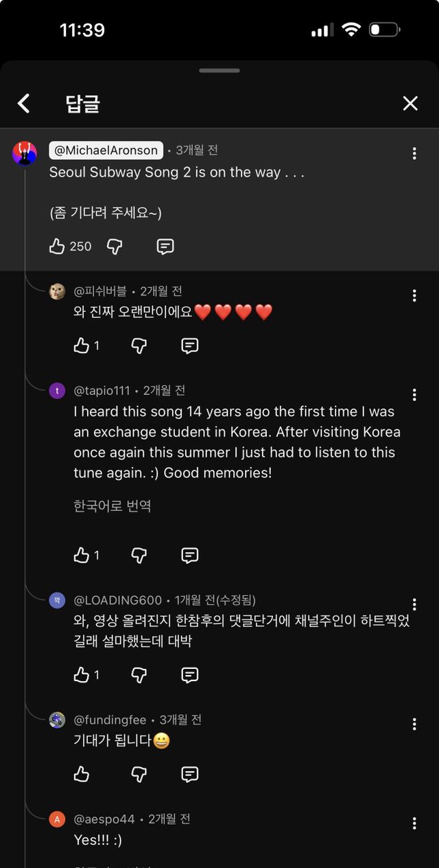Reply to @fundingfee's comment

click(190, 775)
